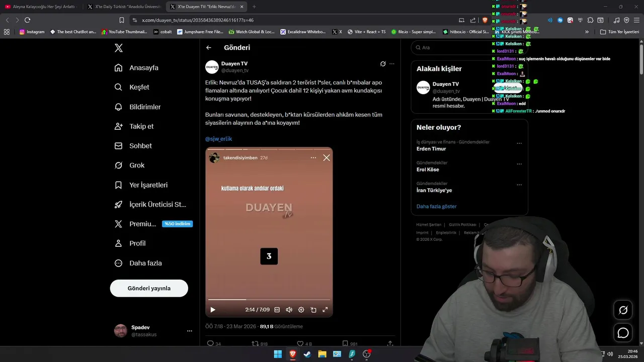The image size is (644, 362).
Task: Click the browser back arrow
Action: pyautogui.click(x=7, y=20)
